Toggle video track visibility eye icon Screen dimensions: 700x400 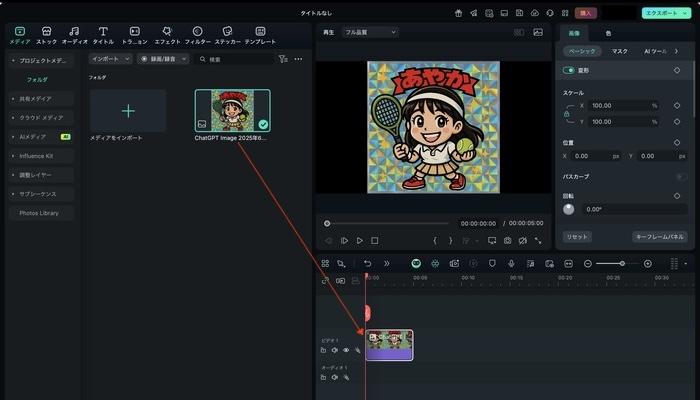click(346, 350)
